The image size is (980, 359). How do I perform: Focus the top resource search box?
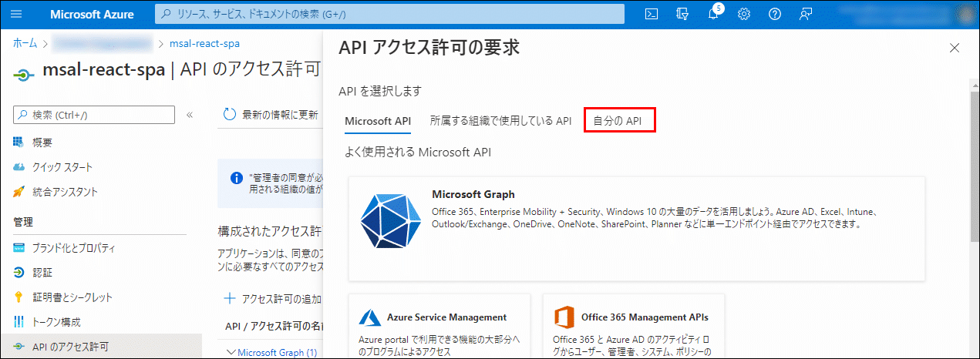click(x=389, y=14)
